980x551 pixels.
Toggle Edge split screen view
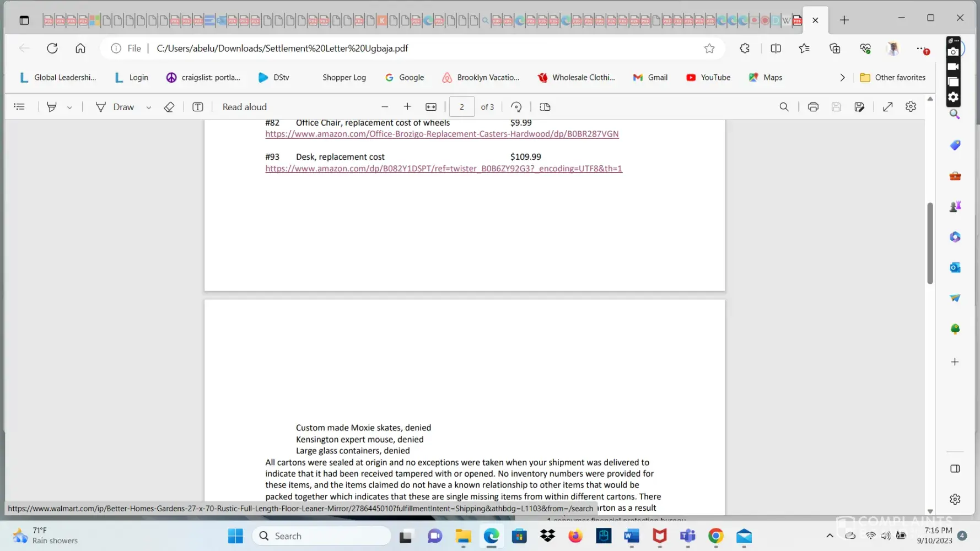click(776, 48)
